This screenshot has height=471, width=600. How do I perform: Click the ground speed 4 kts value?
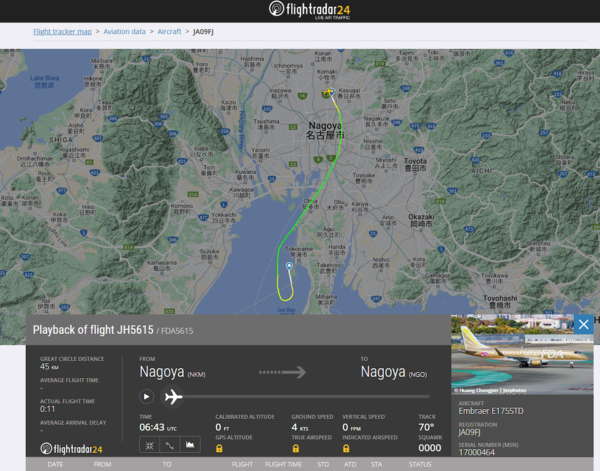click(300, 427)
